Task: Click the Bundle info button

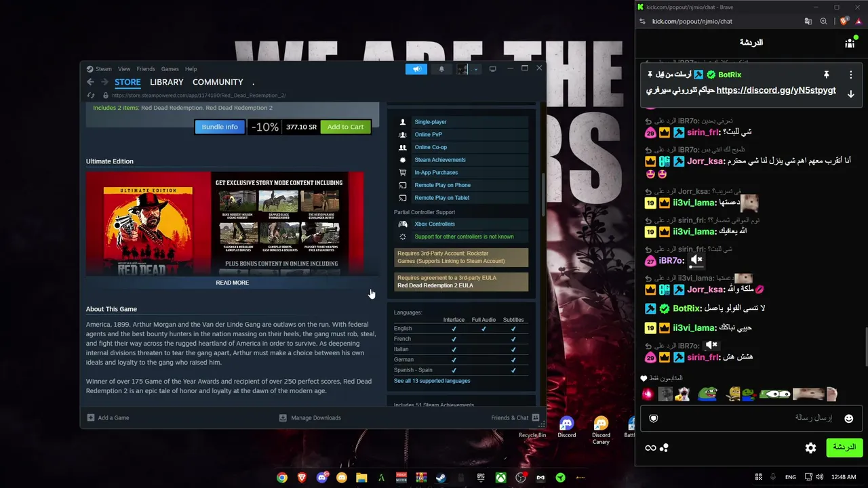Action: pyautogui.click(x=220, y=127)
